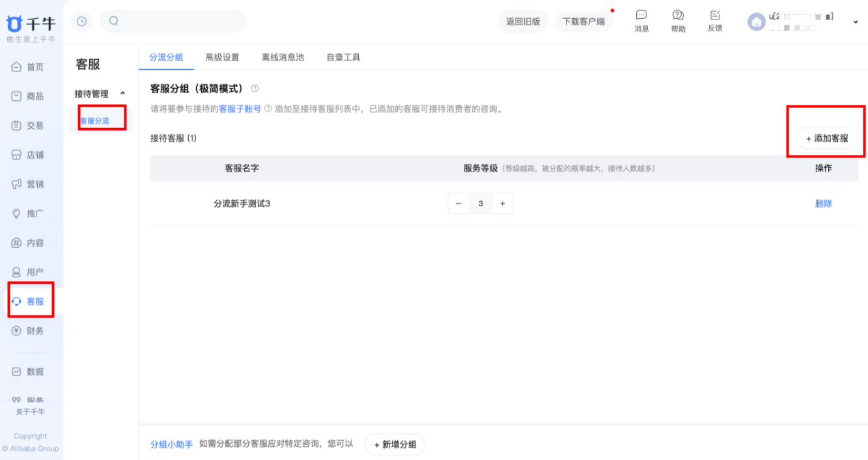
Task: Open 数据 in the sidebar
Action: (x=28, y=372)
